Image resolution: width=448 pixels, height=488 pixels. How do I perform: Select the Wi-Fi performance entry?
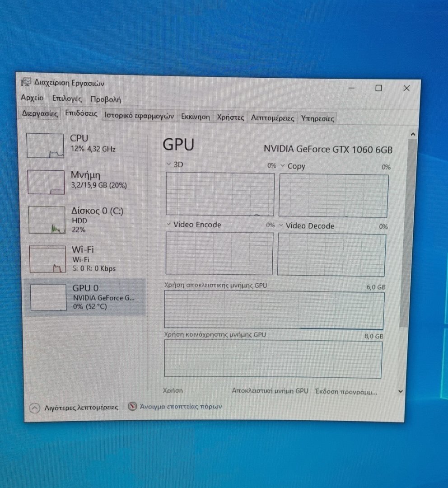[85, 258]
